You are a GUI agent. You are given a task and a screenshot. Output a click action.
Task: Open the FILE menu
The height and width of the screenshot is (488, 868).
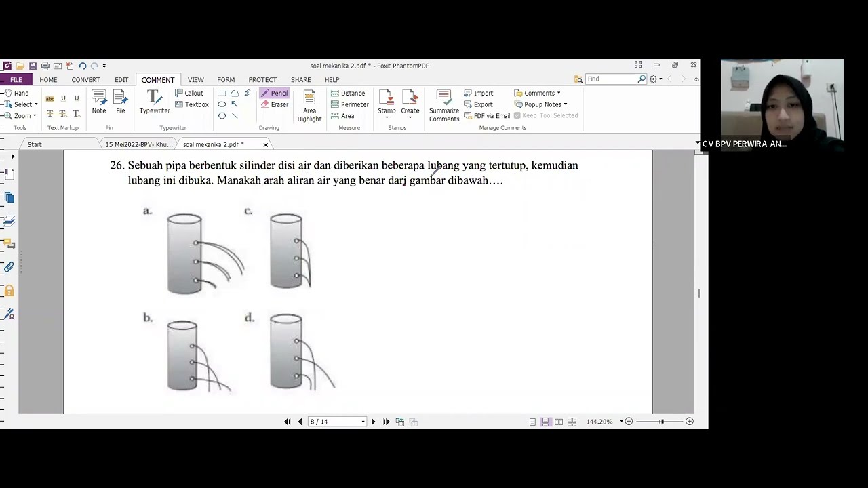[16, 80]
